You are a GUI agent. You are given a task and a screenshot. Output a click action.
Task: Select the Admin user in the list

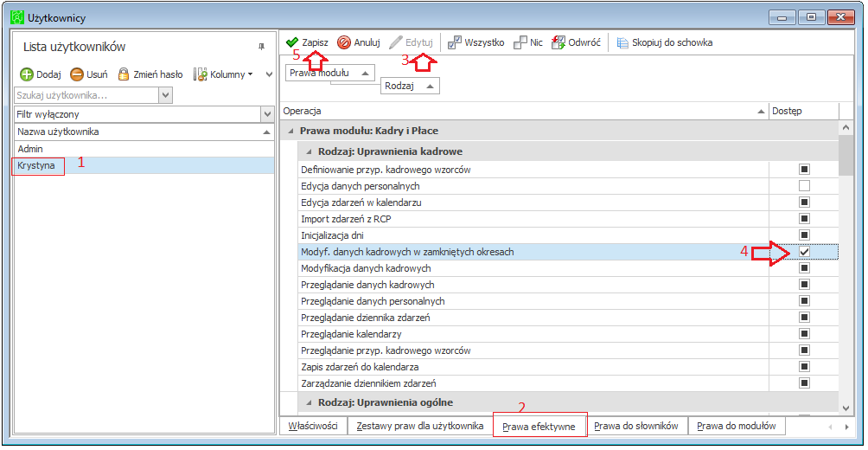click(x=144, y=149)
